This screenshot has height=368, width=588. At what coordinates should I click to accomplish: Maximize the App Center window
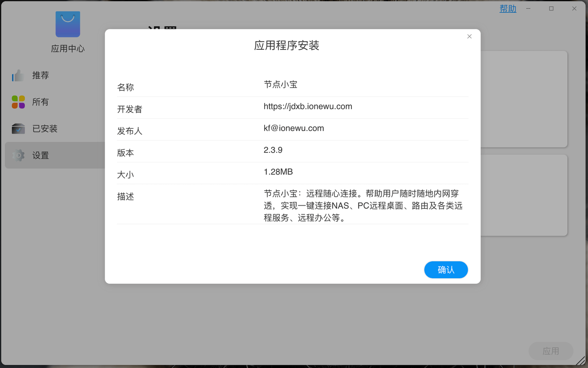[551, 9]
